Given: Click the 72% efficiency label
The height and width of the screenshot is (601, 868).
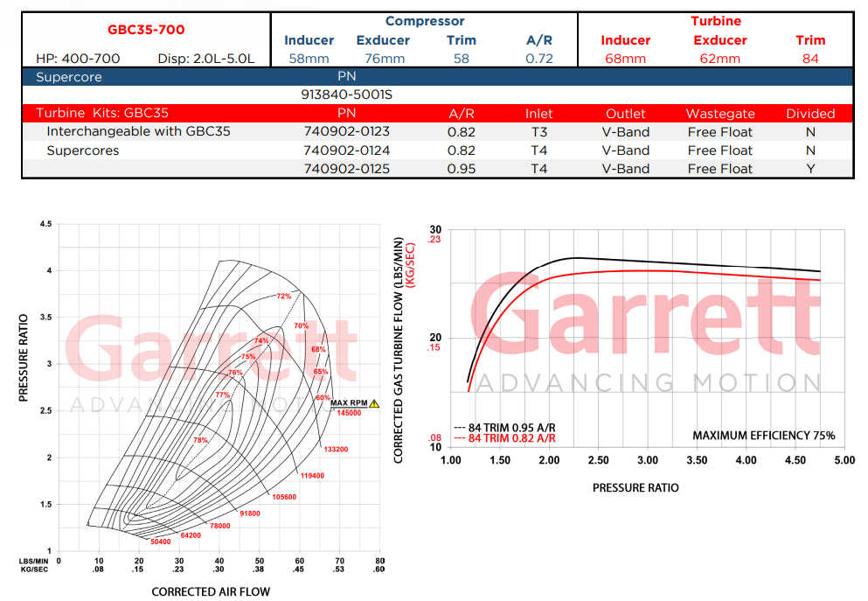Looking at the screenshot, I should [284, 297].
